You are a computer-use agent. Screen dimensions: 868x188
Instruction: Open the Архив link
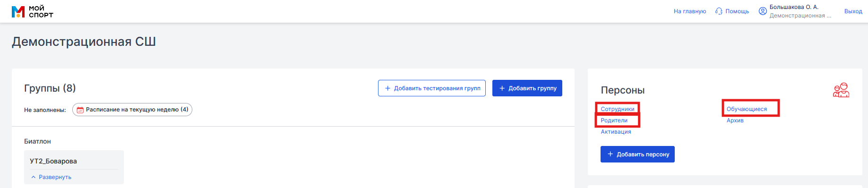point(735,120)
